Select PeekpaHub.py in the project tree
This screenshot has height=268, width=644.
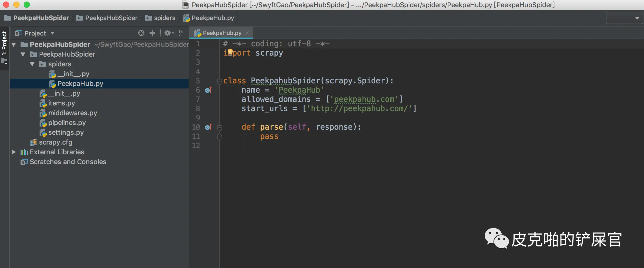tap(99, 84)
